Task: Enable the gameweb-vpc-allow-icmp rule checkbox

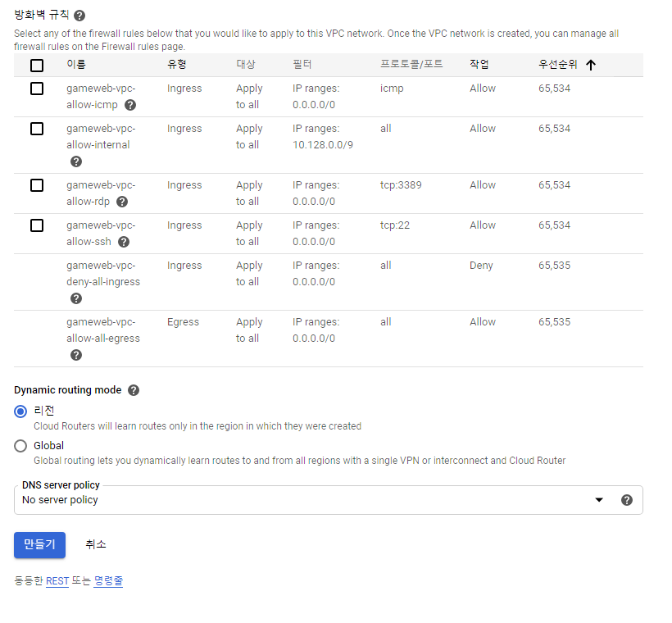Action: pos(37,89)
